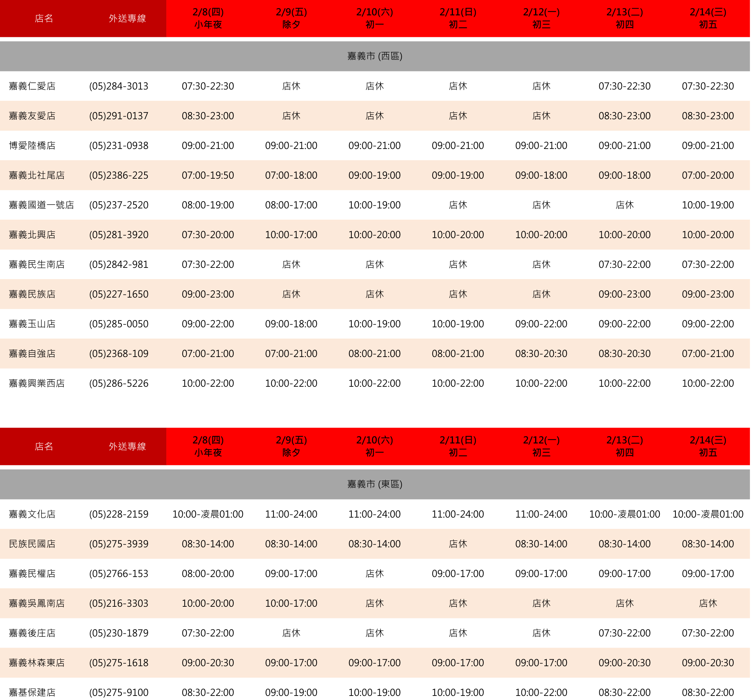Select phone number (05)2368-109
752x700 pixels.
click(119, 353)
